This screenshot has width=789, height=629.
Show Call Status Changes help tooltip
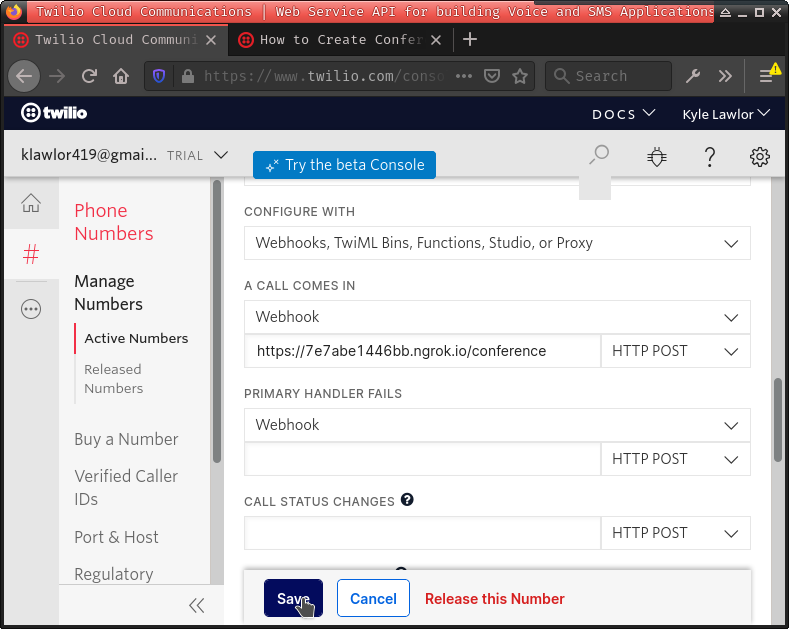[x=407, y=500]
